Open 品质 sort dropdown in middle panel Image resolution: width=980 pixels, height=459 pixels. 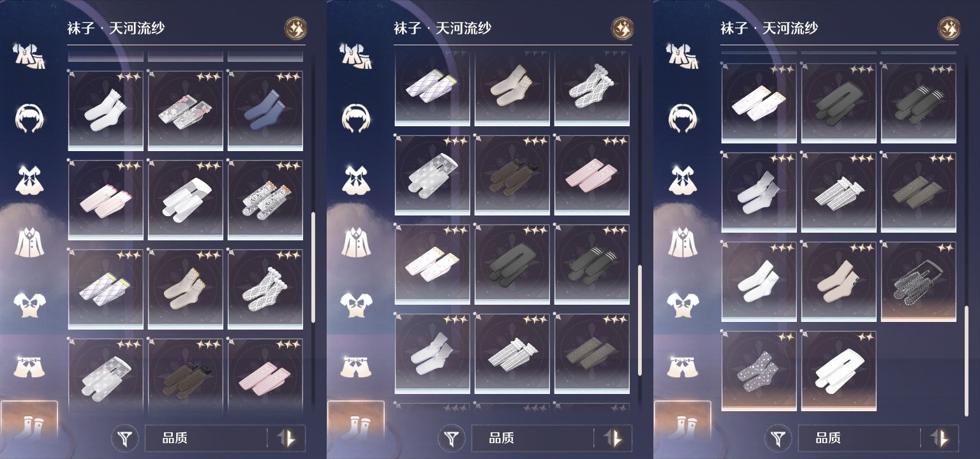pos(533,438)
